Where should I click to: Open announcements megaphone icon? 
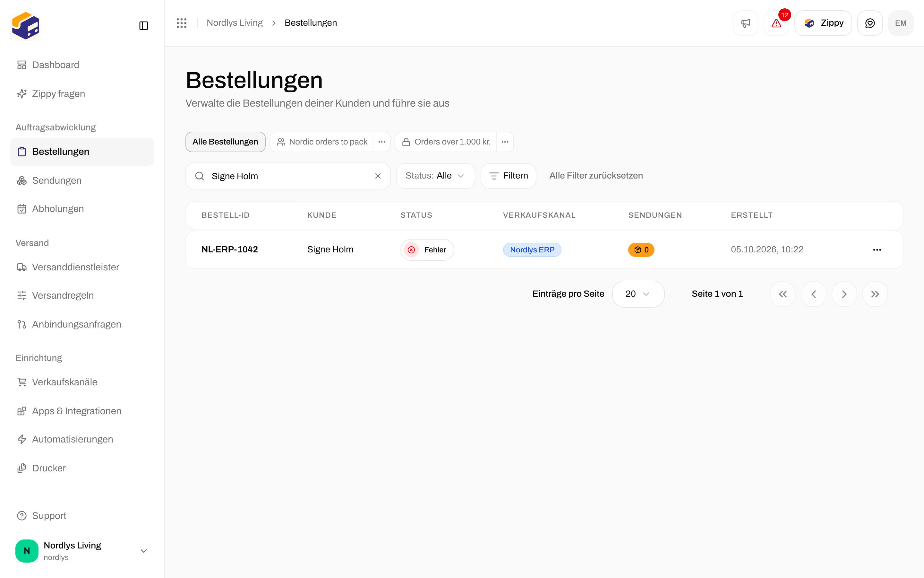[745, 23]
